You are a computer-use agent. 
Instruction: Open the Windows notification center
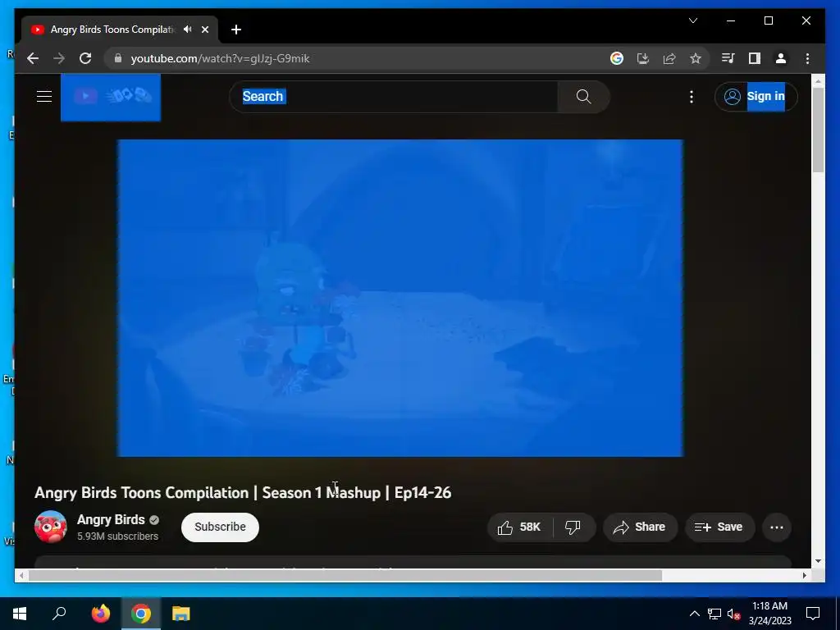coord(813,614)
